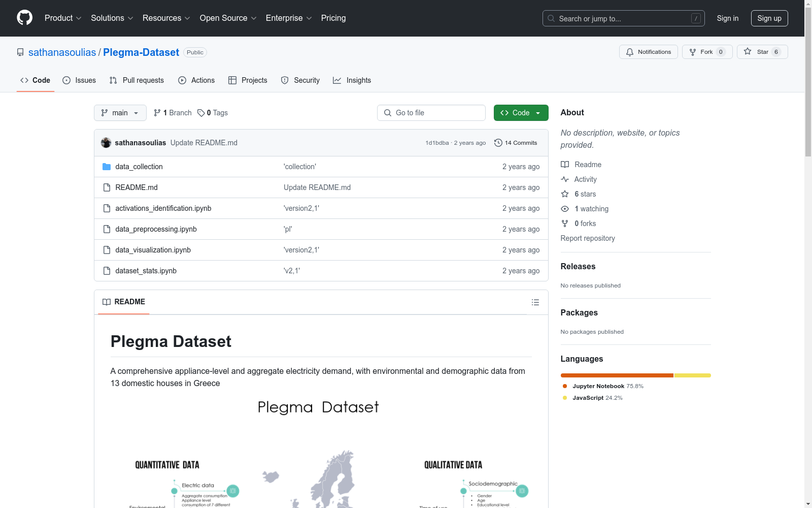
Task: Click the magnifier icon in Go to file
Action: (x=388, y=113)
